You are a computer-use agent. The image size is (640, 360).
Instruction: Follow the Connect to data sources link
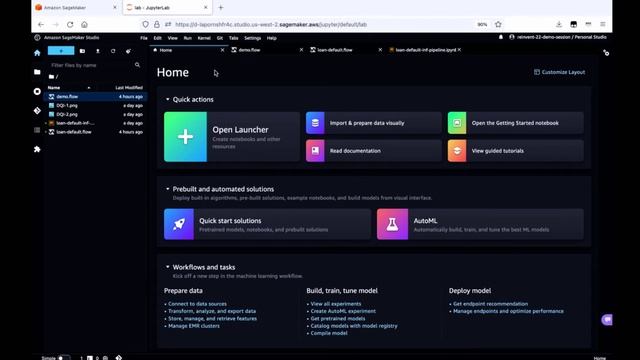click(198, 304)
